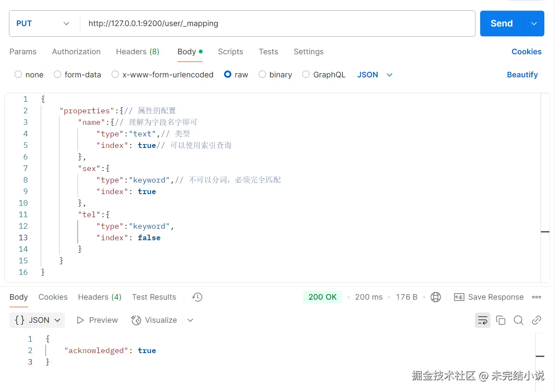The image size is (555, 392).
Task: Select the form-data radio button
Action: (x=57, y=74)
